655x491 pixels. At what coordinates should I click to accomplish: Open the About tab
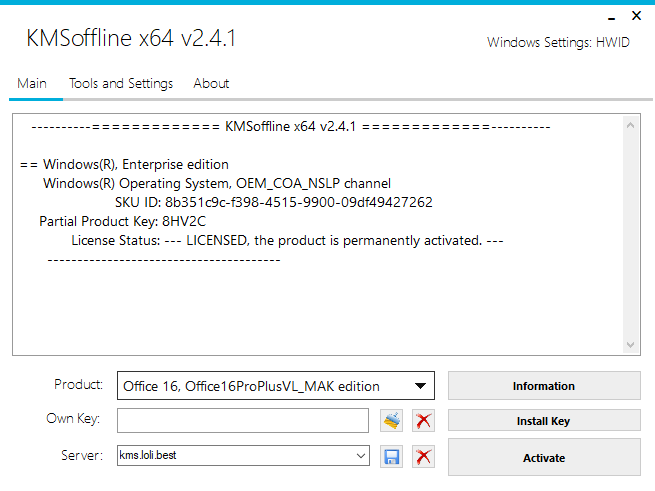(x=211, y=84)
